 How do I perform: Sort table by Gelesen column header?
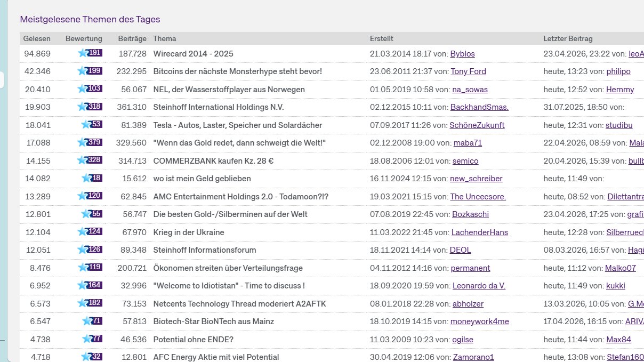pyautogui.click(x=37, y=38)
